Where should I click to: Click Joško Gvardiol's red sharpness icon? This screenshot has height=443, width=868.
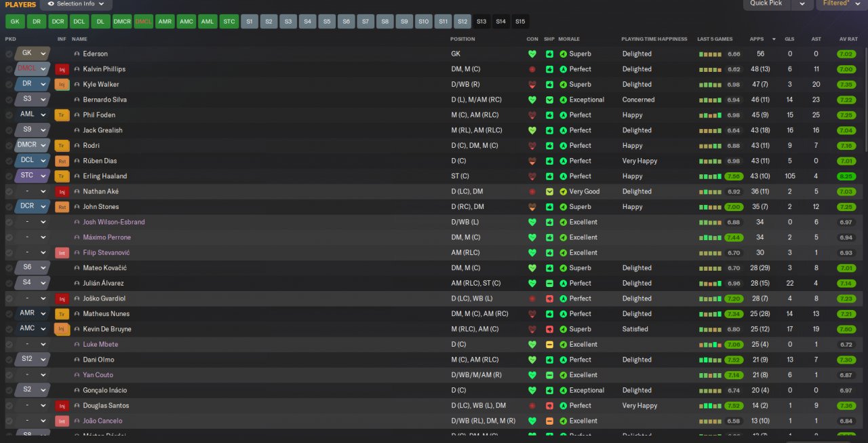pyautogui.click(x=549, y=298)
